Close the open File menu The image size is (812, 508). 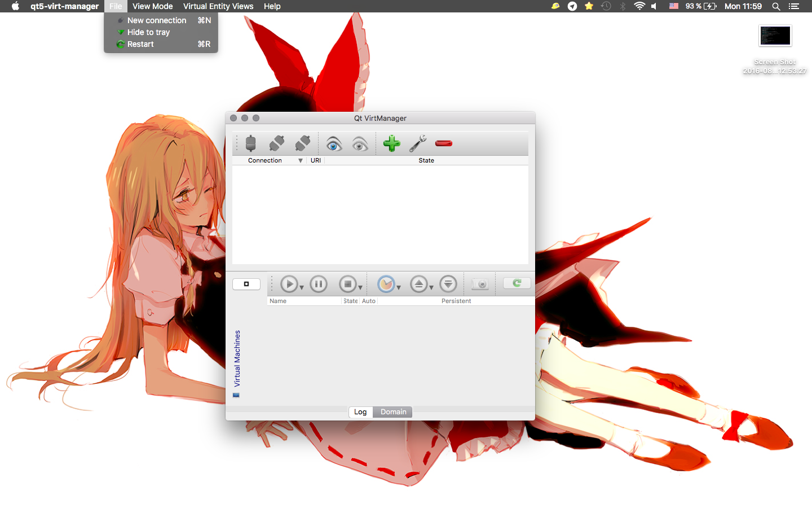tap(116, 6)
